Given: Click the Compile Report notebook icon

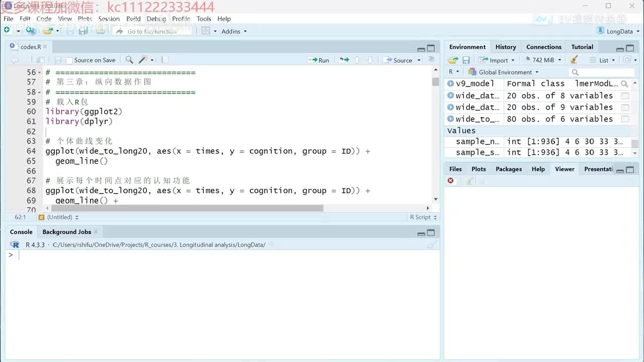Looking at the screenshot, I should [x=165, y=60].
